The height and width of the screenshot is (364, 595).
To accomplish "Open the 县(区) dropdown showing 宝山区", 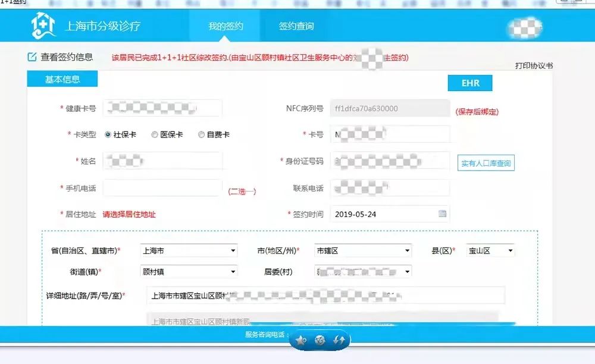I will 490,250.
